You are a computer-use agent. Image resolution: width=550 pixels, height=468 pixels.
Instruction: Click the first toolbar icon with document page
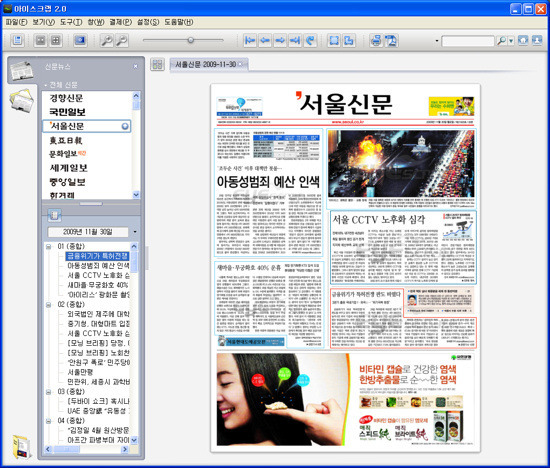pos(17,40)
